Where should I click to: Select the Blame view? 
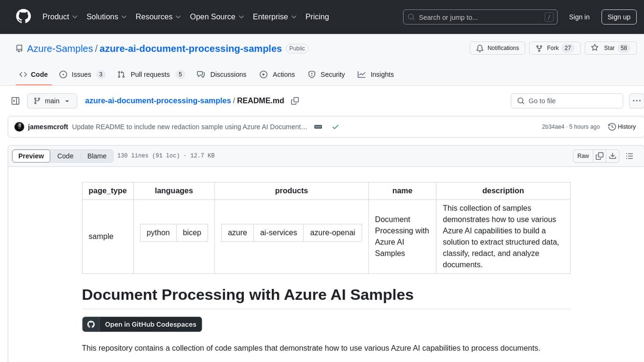(x=97, y=156)
